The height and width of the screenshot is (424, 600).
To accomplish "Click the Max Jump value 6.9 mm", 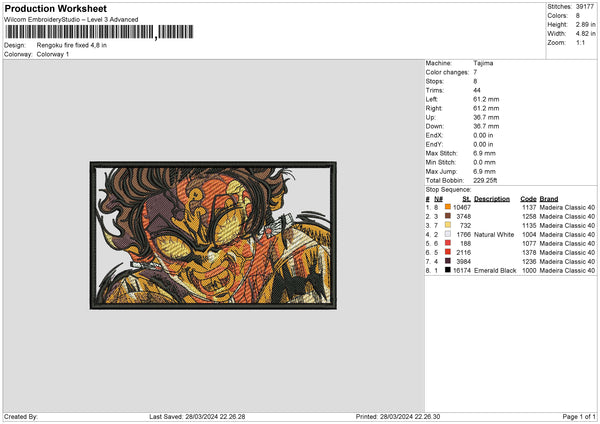I will coord(484,171).
